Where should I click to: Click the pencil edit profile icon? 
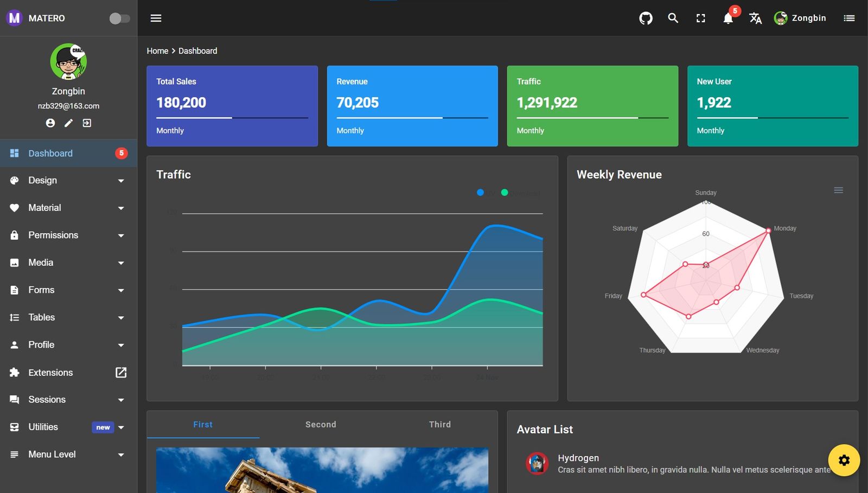click(68, 123)
